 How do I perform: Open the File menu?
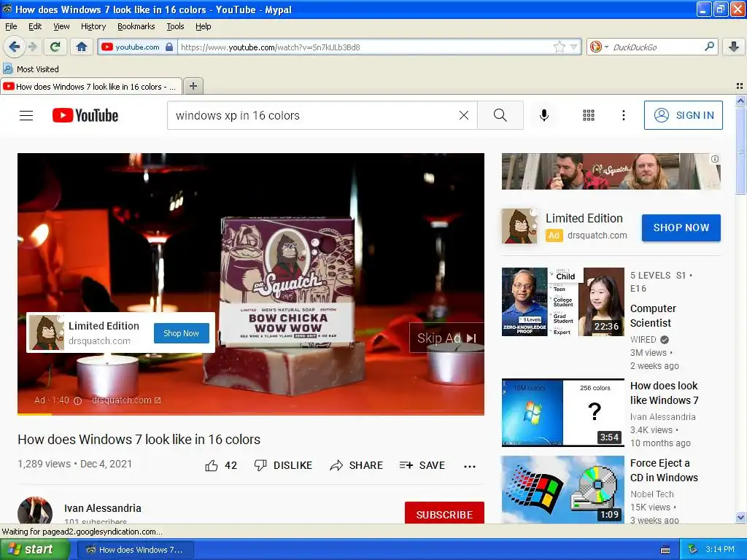pos(11,26)
